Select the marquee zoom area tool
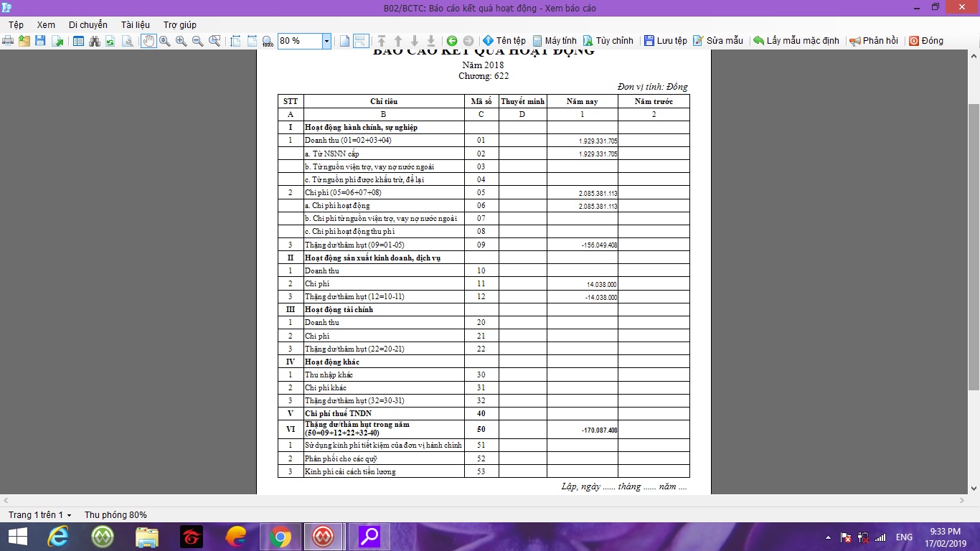This screenshot has height=551, width=980. pos(215,41)
